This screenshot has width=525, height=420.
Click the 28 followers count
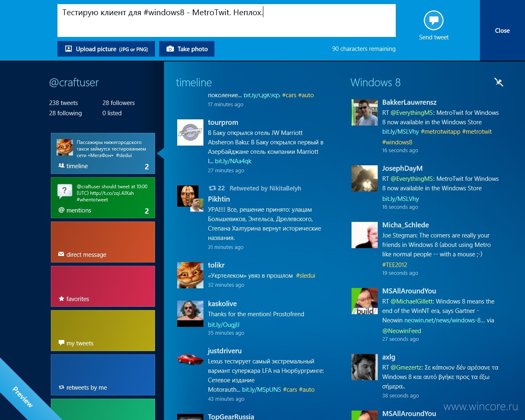119,103
